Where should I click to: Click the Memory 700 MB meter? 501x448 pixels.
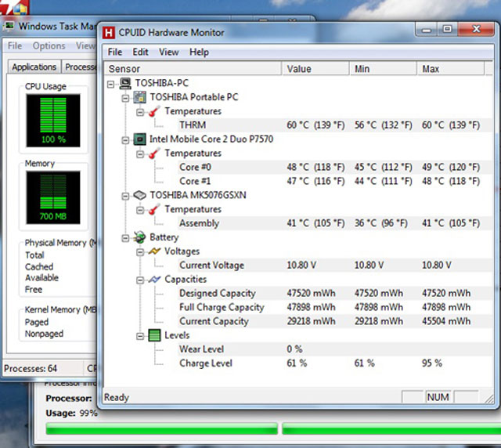pyautogui.click(x=53, y=197)
